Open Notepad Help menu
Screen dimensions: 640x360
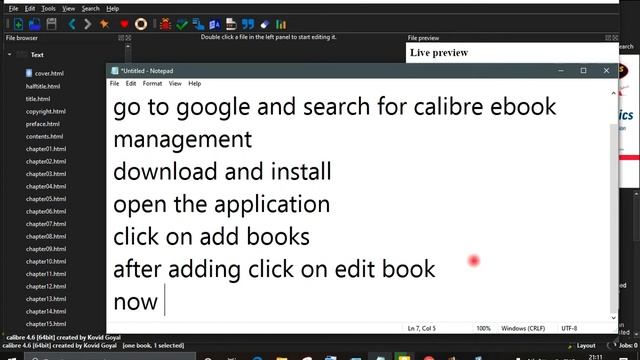[195, 83]
